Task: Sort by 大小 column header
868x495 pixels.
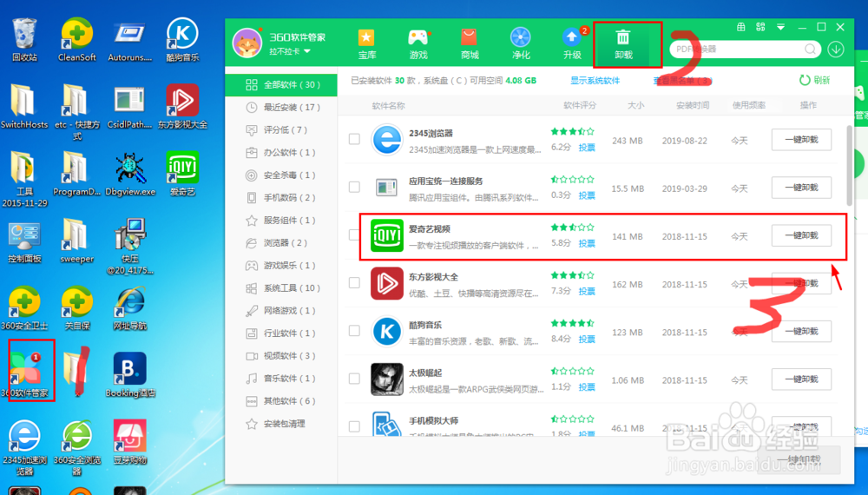Action: pos(635,105)
